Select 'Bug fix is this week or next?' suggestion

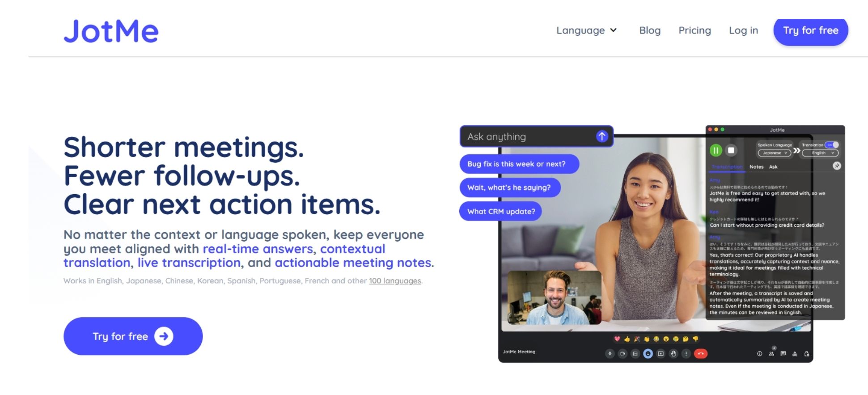(519, 164)
